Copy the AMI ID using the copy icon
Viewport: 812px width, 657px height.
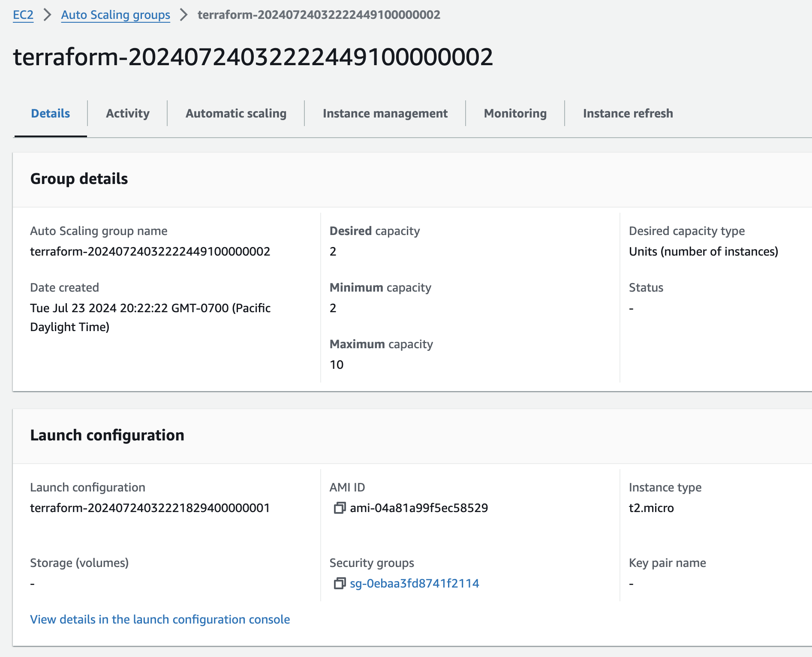(339, 508)
